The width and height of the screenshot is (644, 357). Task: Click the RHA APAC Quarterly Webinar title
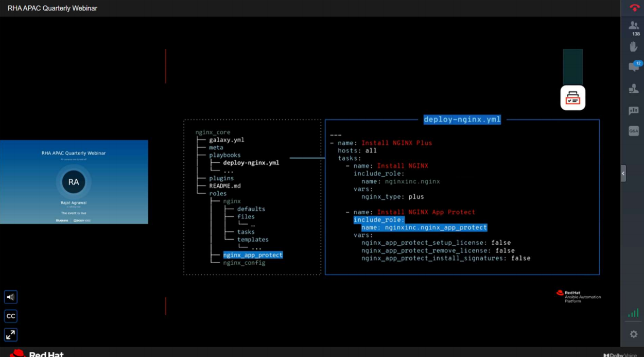point(53,8)
